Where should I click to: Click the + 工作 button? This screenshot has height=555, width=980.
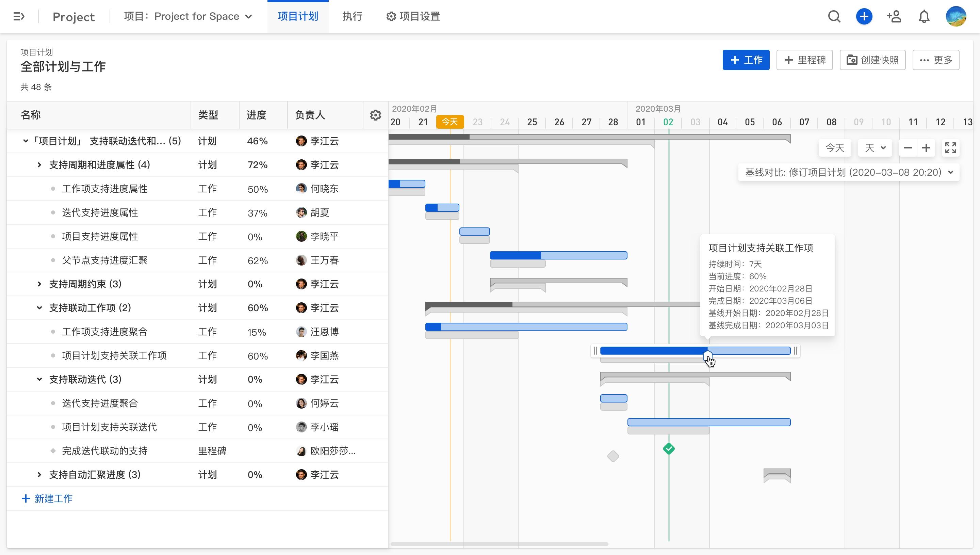click(x=746, y=60)
